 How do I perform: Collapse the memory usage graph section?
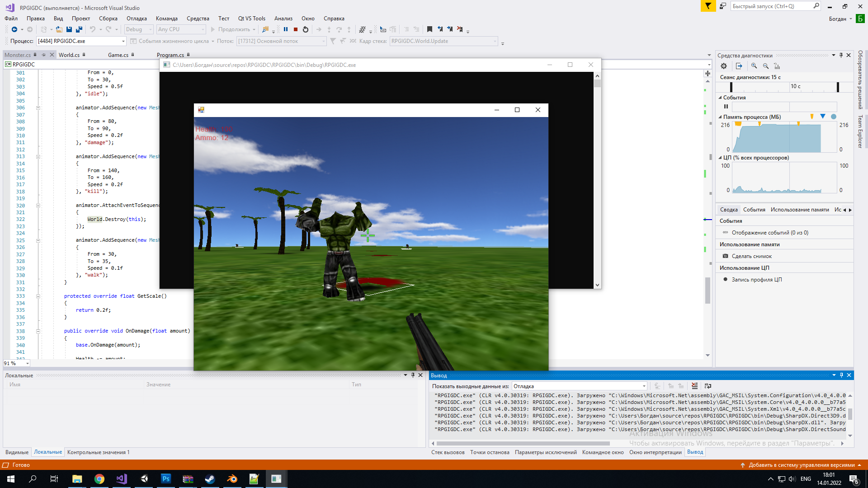point(720,117)
